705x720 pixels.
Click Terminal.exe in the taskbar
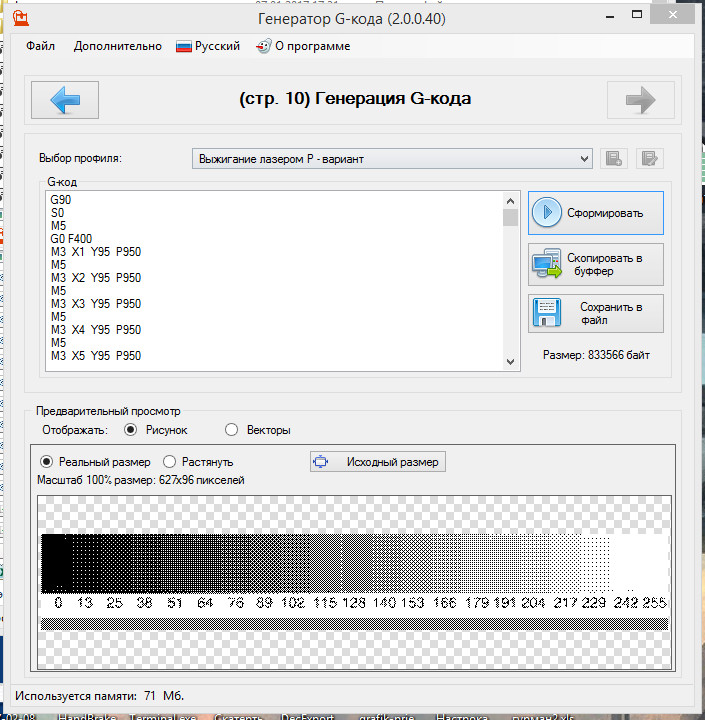pos(163,717)
